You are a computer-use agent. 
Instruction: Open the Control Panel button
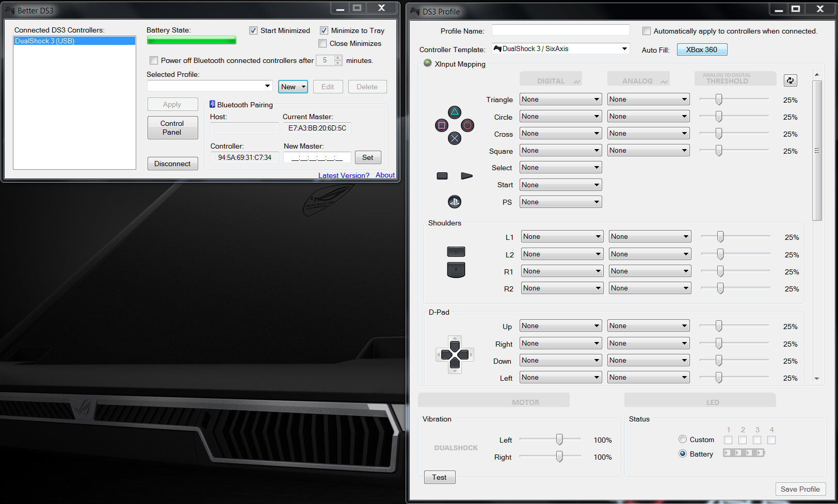[x=172, y=127]
